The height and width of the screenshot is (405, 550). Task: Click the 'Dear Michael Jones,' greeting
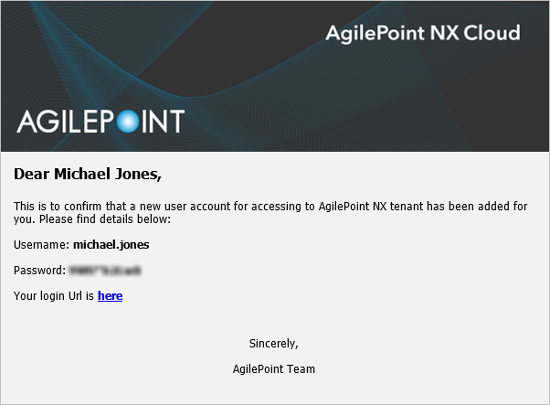click(88, 174)
